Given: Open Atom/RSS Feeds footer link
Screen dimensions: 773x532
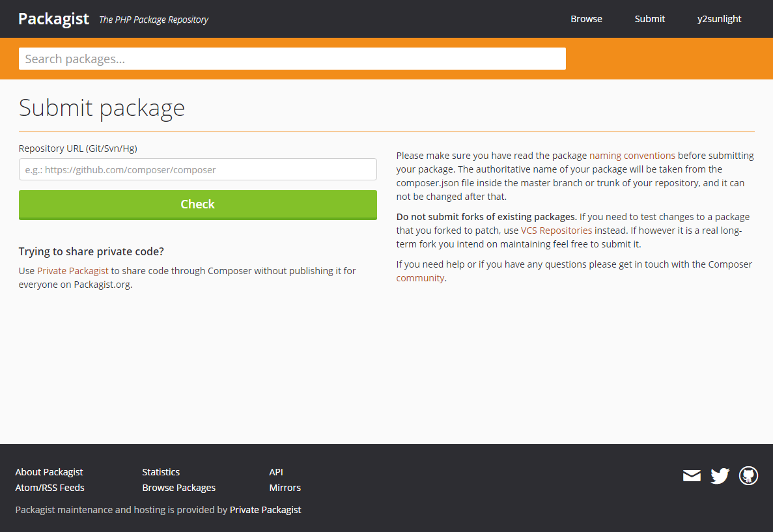Looking at the screenshot, I should 49,488.
